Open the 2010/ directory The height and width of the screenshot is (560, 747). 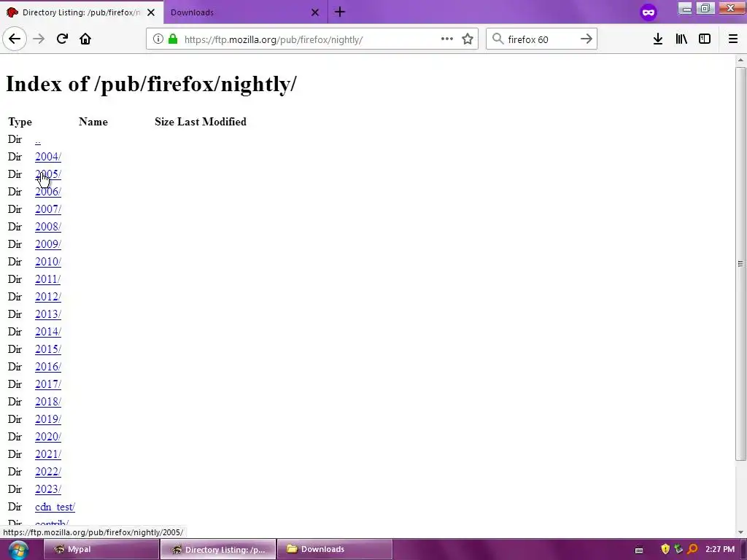coord(47,262)
